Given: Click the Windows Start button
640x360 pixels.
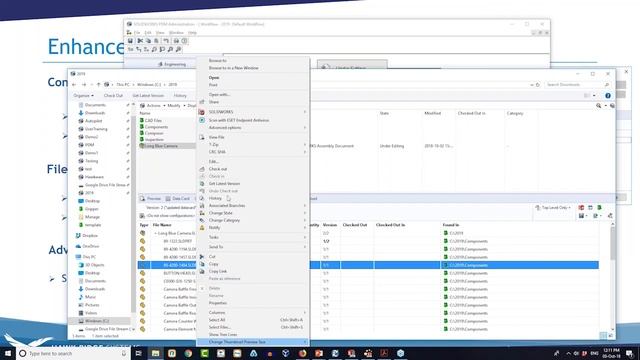Looking at the screenshot, I should coord(8,353).
